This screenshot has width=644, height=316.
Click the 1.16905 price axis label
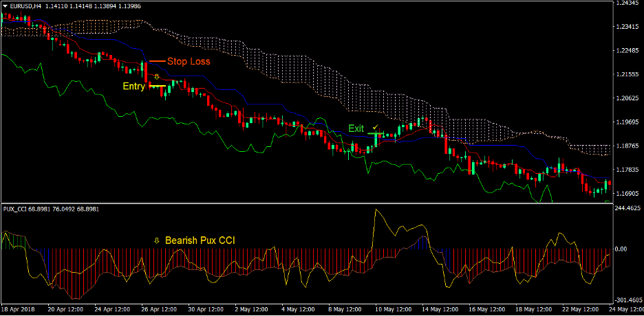click(627, 193)
